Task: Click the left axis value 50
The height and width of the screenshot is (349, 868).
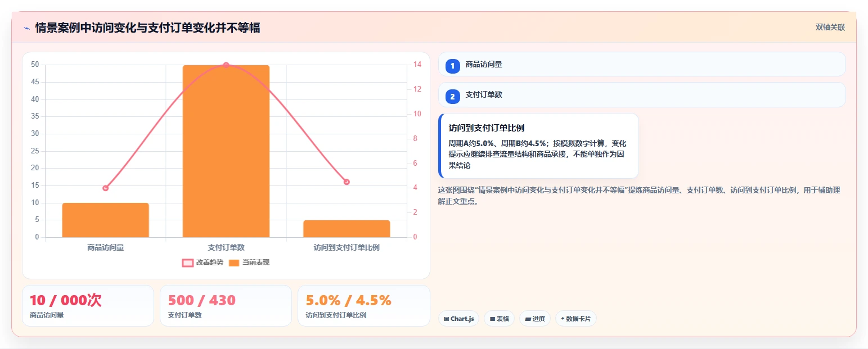Action: (x=35, y=65)
